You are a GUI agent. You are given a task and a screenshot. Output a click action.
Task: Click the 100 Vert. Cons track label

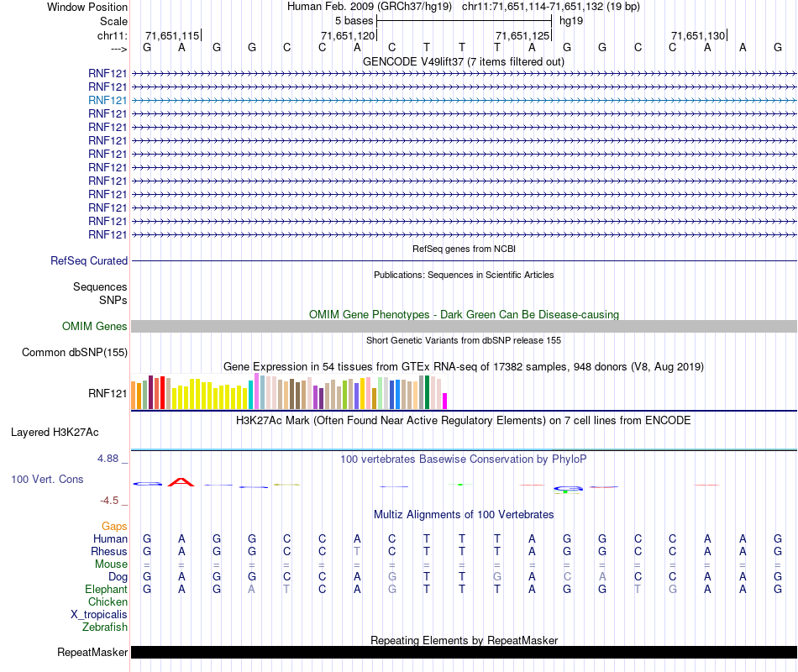pos(47,479)
